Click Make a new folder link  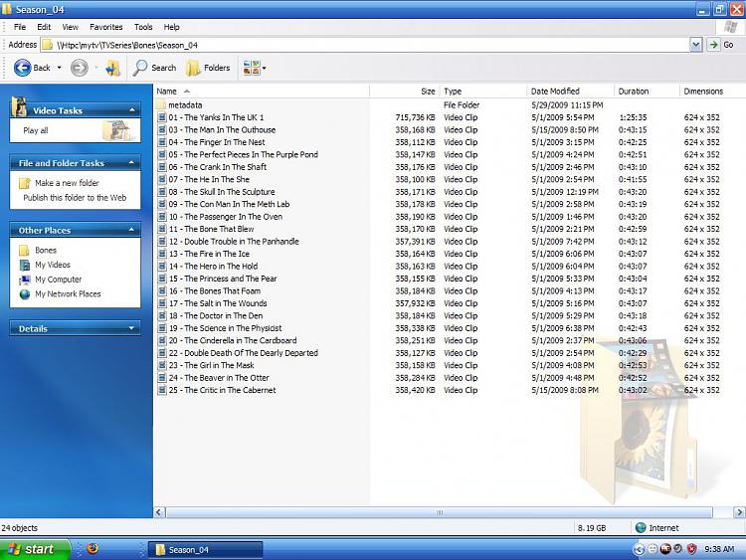pos(67,183)
